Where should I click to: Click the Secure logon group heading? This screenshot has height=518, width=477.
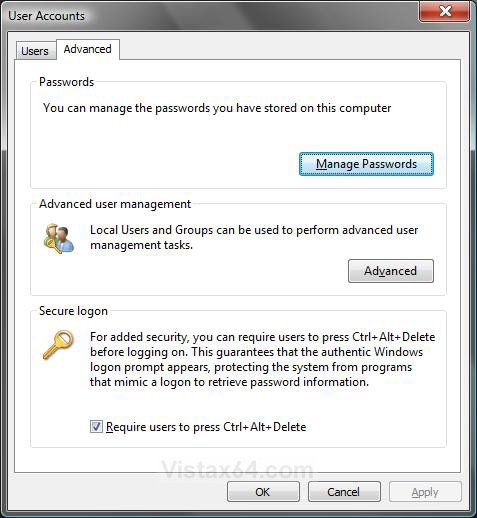pos(73,311)
